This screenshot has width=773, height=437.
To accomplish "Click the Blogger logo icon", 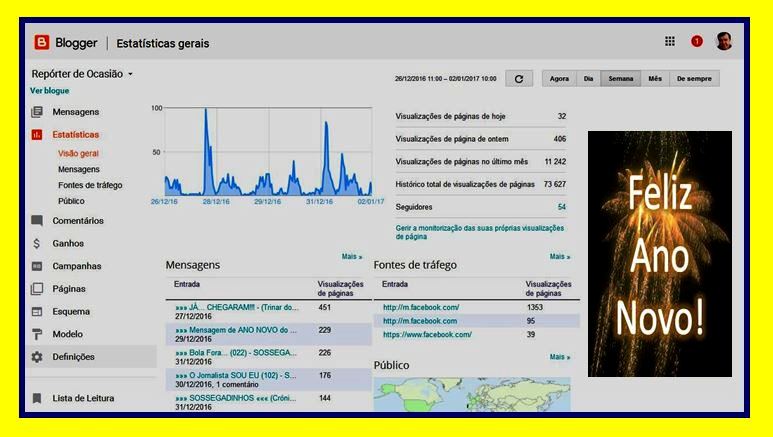I will click(42, 42).
